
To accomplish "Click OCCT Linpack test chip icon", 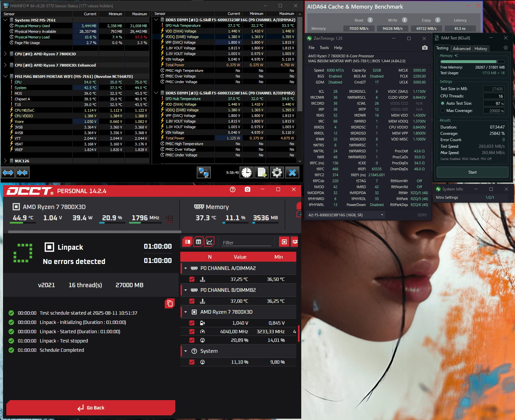I will pos(49,247).
